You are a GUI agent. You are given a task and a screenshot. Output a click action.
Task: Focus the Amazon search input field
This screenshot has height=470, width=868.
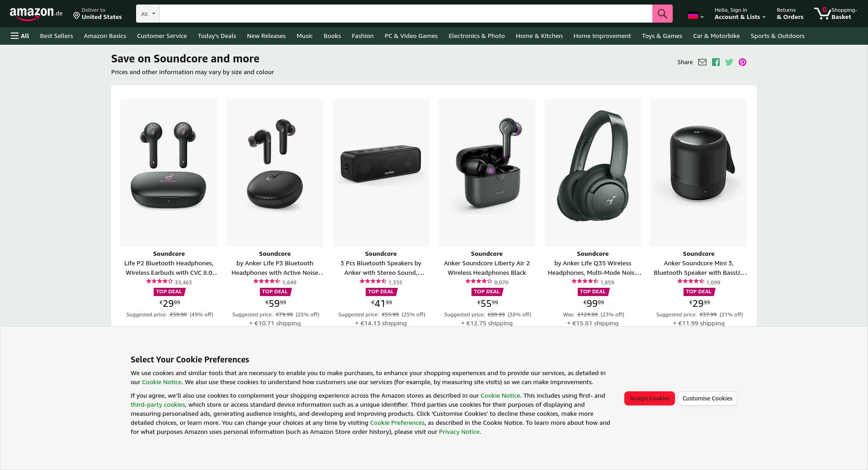click(x=406, y=14)
